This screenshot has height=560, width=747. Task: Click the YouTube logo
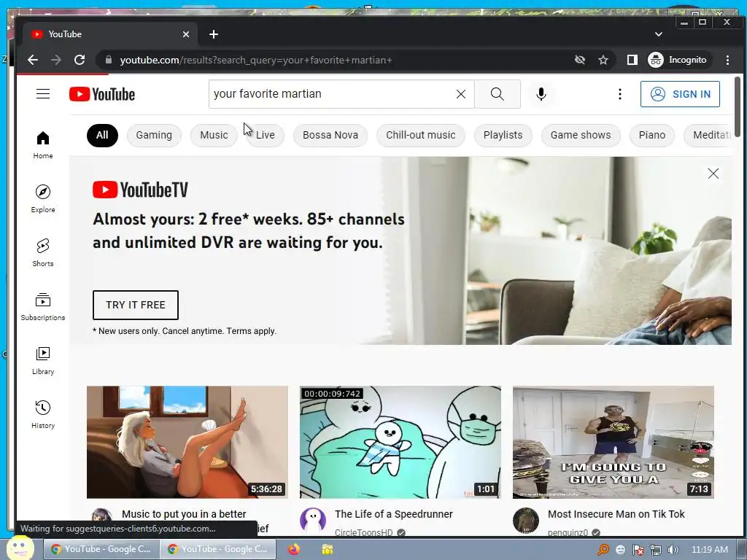click(102, 94)
